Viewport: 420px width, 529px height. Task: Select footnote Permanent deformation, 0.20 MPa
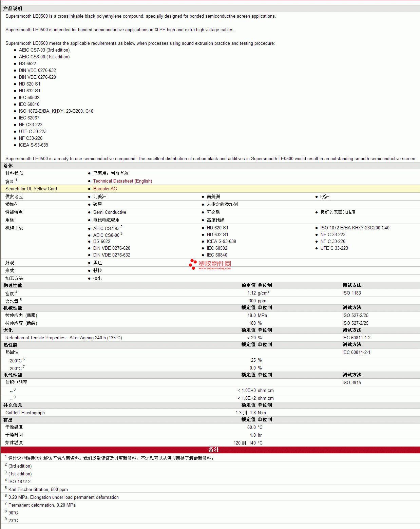click(x=42, y=505)
